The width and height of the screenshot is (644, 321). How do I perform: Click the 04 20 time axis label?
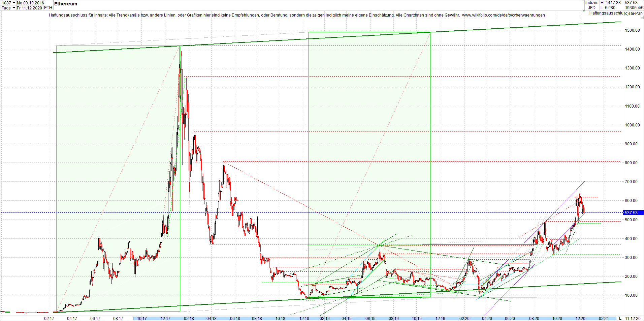pyautogui.click(x=487, y=318)
